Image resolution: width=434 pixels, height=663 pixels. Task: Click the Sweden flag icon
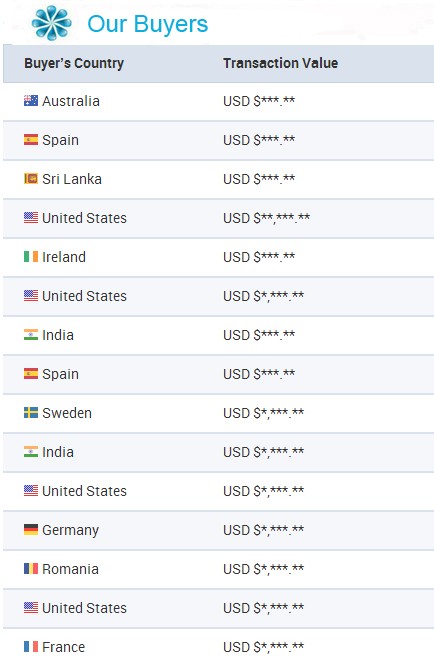click(x=31, y=412)
